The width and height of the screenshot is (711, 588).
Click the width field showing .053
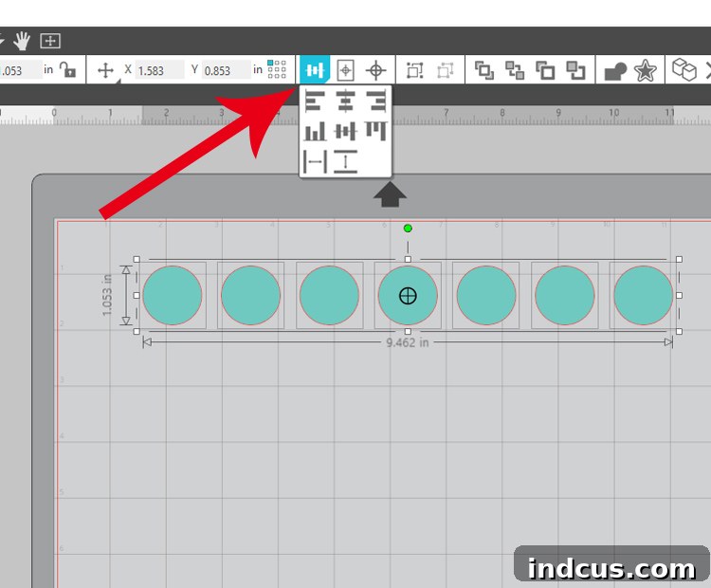(x=21, y=70)
